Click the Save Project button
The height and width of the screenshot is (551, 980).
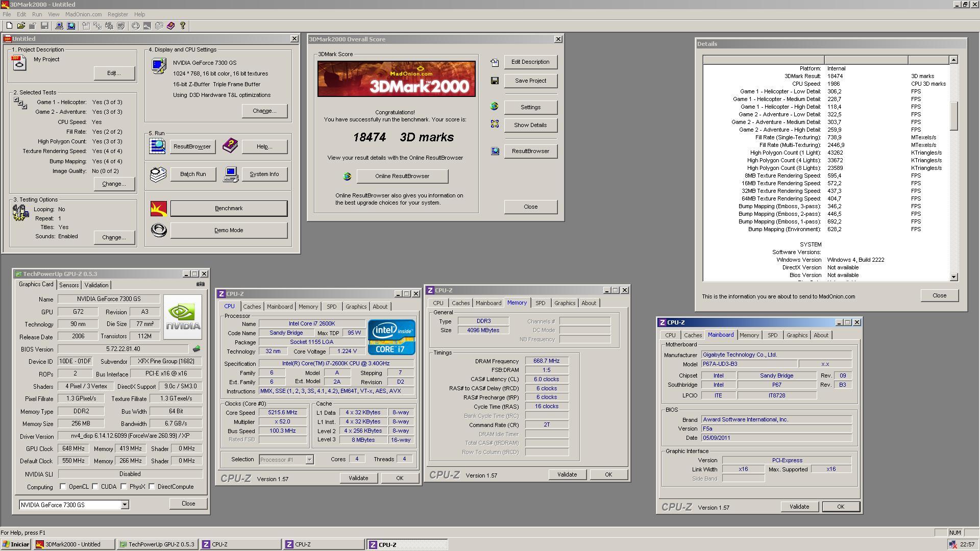(x=530, y=81)
